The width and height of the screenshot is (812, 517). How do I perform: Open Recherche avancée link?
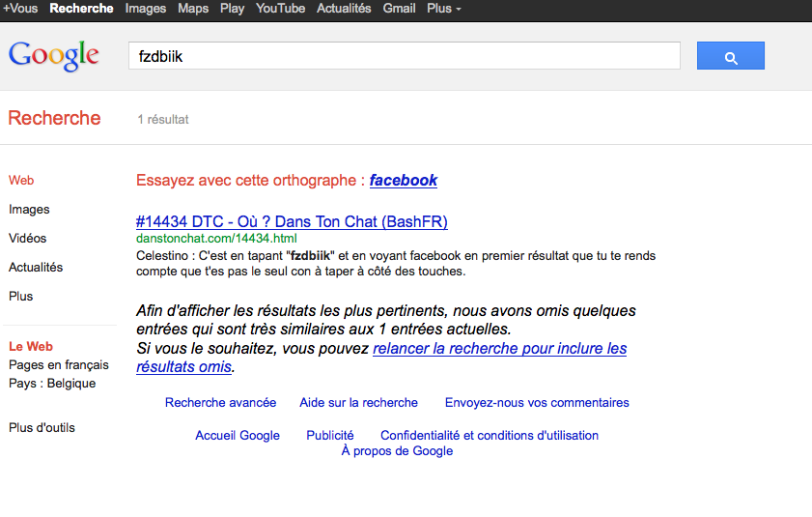[220, 403]
